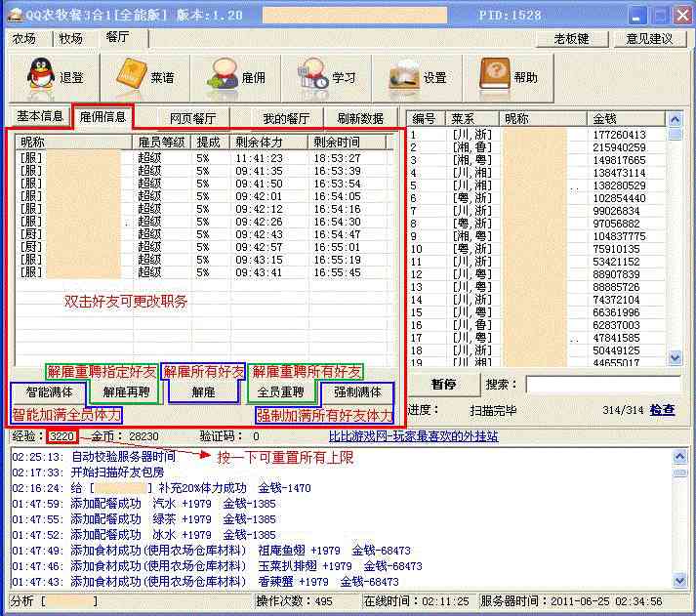Click the penguin 退登 logout icon

pos(38,76)
